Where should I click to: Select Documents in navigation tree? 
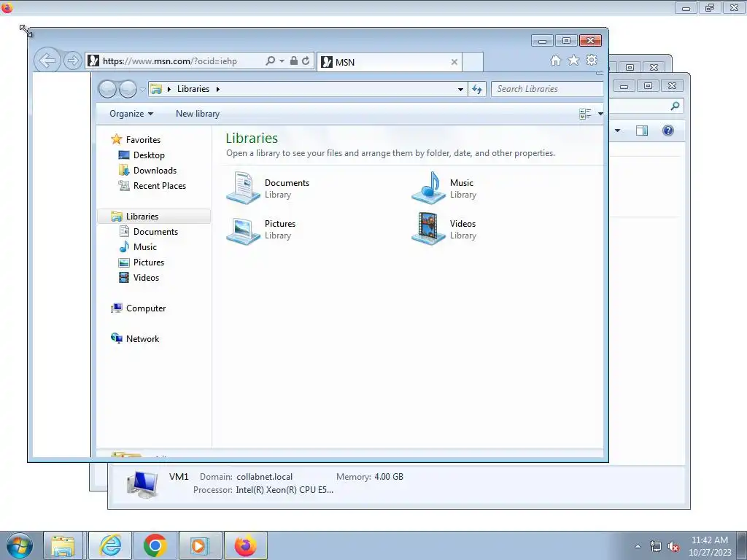pyautogui.click(x=155, y=231)
